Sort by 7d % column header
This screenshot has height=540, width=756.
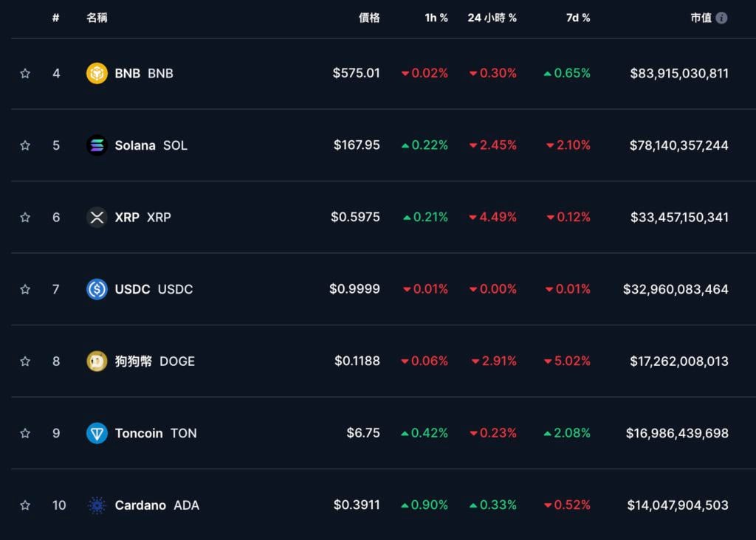point(577,18)
